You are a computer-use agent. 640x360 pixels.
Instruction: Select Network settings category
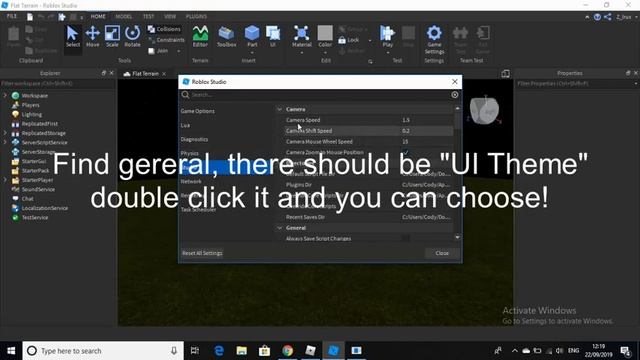click(x=191, y=181)
